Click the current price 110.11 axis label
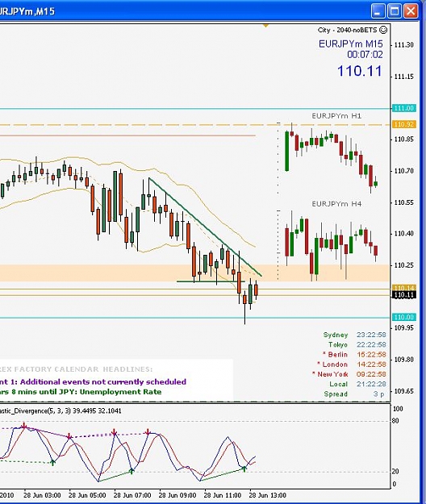 pyautogui.click(x=404, y=295)
